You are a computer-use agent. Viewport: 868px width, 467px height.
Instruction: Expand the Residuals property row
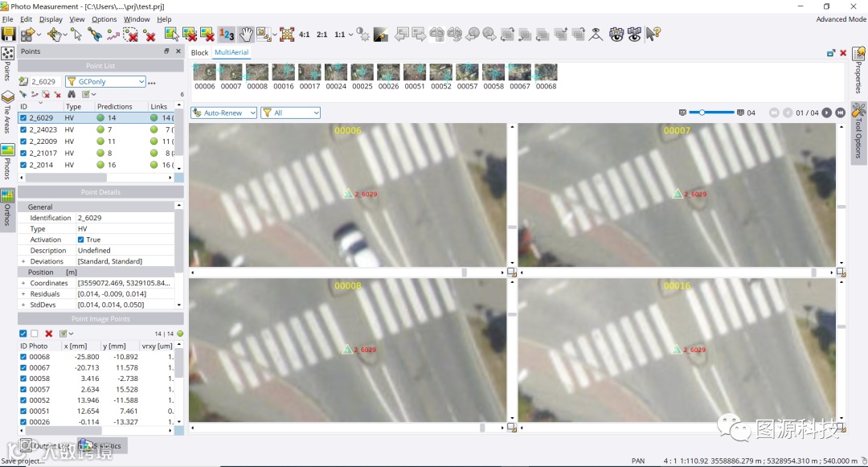pos(23,294)
